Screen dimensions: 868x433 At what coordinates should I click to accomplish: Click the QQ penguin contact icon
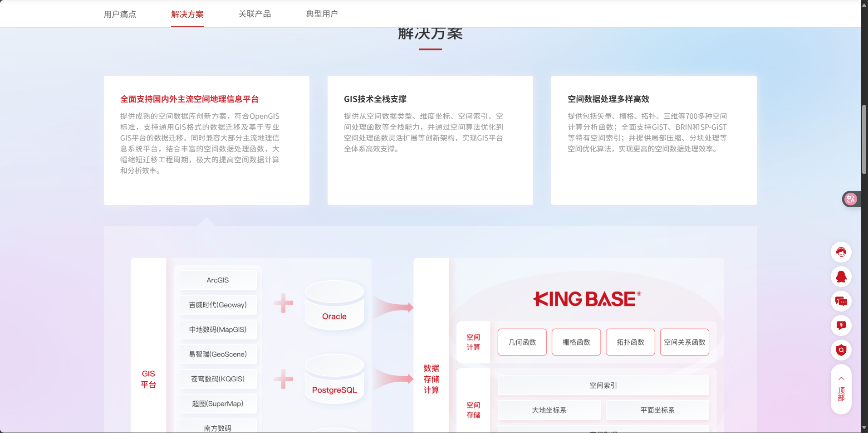point(841,277)
